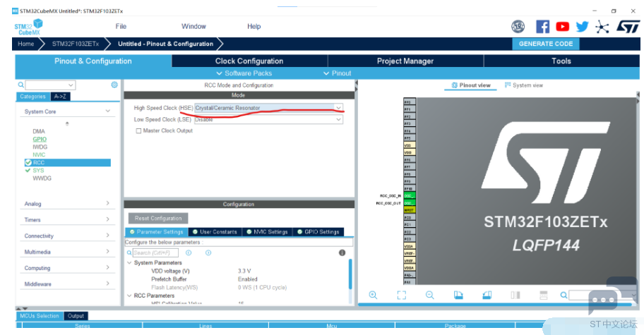Image resolution: width=644 pixels, height=335 pixels.
Task: Go to next parameter search result
Action: pyautogui.click(x=208, y=252)
